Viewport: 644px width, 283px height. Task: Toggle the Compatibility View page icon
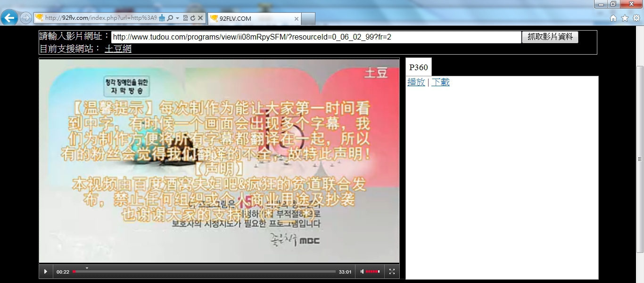185,18
